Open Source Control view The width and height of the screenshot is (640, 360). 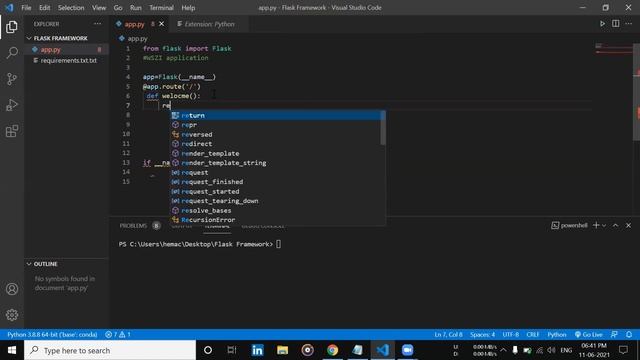12,79
